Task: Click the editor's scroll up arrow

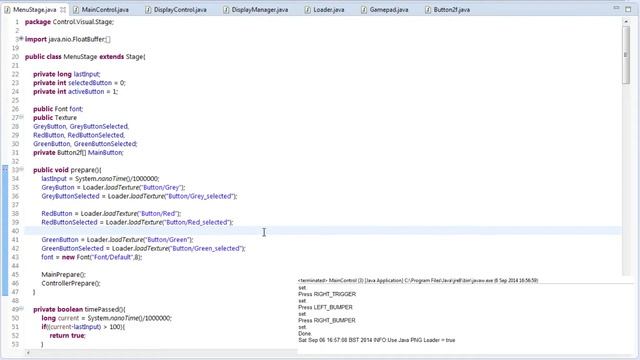Action: (626, 21)
